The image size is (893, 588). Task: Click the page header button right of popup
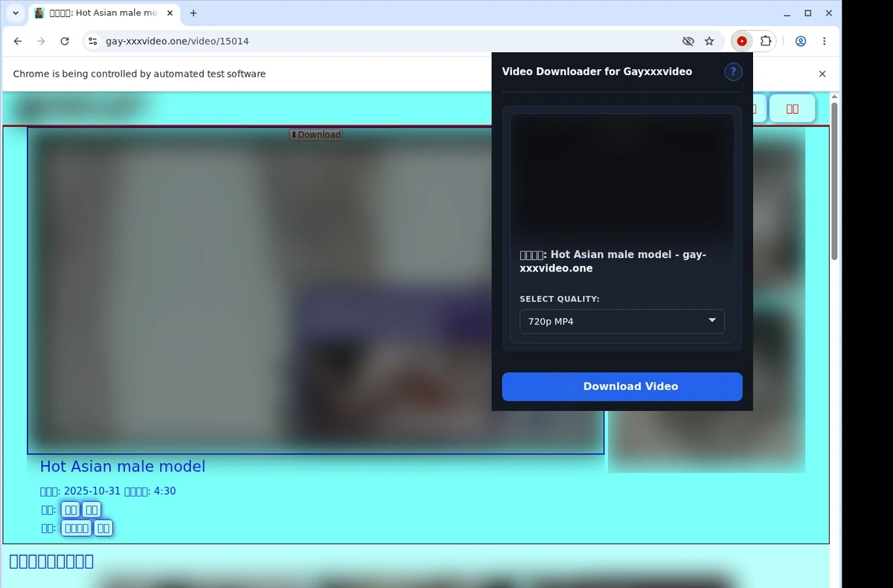pyautogui.click(x=792, y=109)
